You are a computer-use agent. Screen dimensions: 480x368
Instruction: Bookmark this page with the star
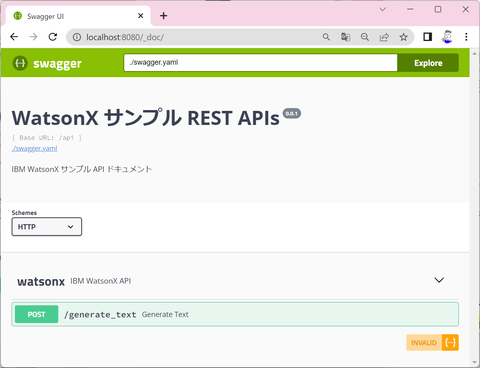coord(404,37)
